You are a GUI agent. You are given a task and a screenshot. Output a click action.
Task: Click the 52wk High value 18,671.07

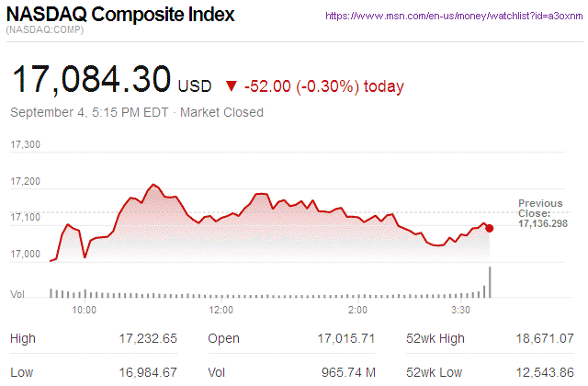pos(545,338)
